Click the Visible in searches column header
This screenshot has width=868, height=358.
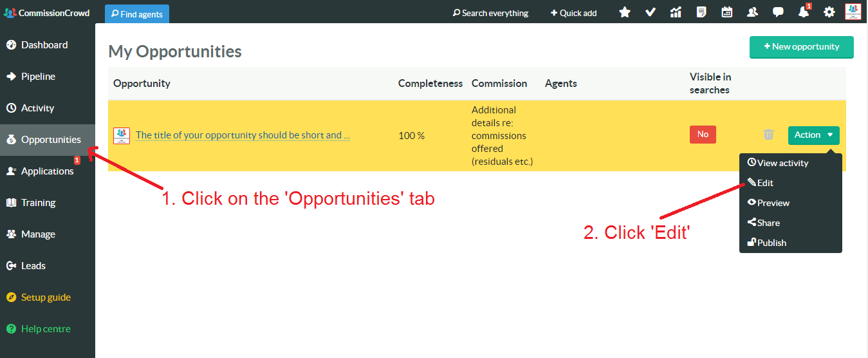coord(710,83)
